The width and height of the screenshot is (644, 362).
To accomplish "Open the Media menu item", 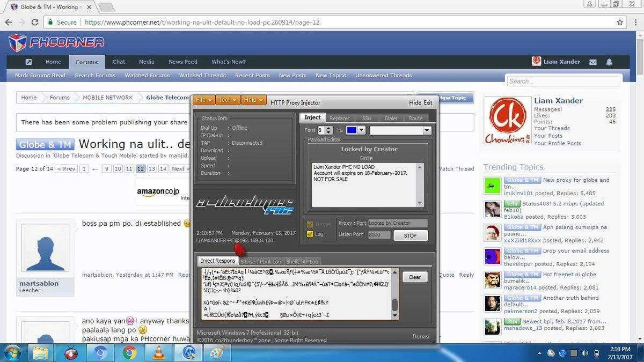I will [147, 62].
